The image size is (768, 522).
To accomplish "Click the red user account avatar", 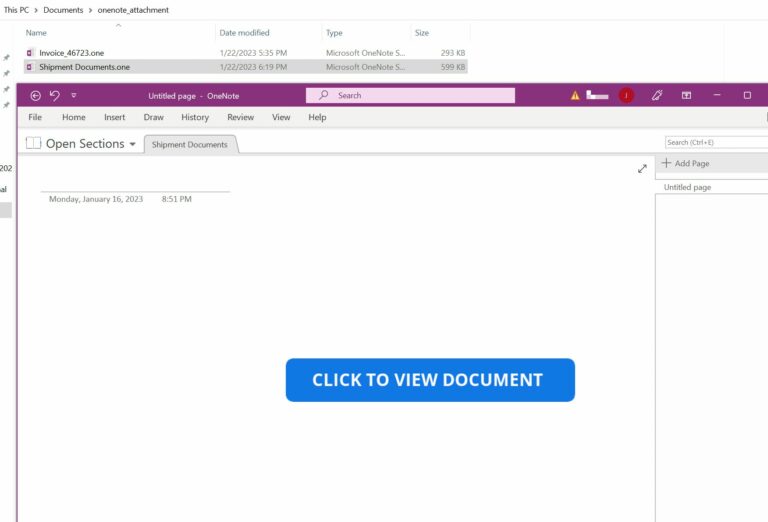I will coord(626,95).
